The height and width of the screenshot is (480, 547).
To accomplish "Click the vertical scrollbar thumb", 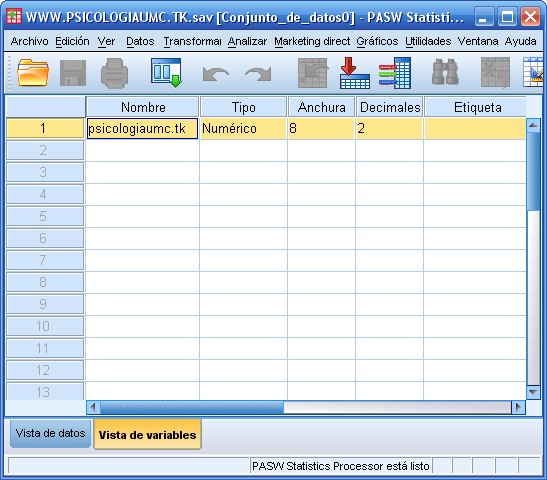I will click(x=533, y=171).
